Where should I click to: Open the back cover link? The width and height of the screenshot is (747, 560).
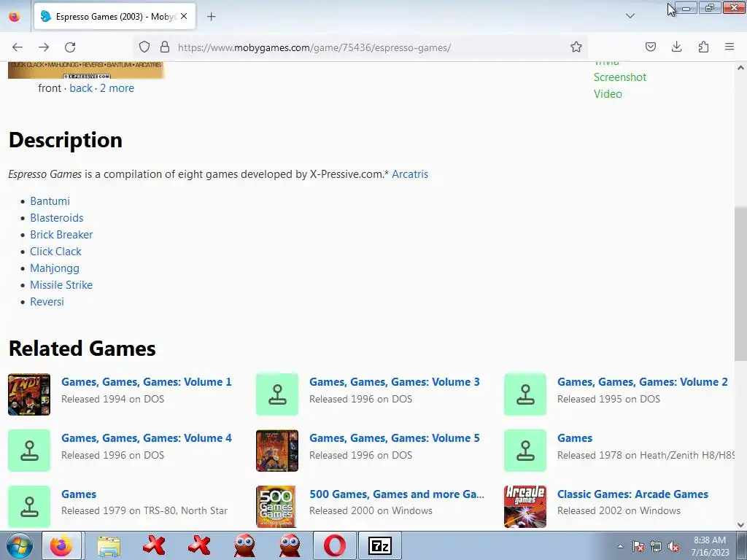pyautogui.click(x=81, y=88)
